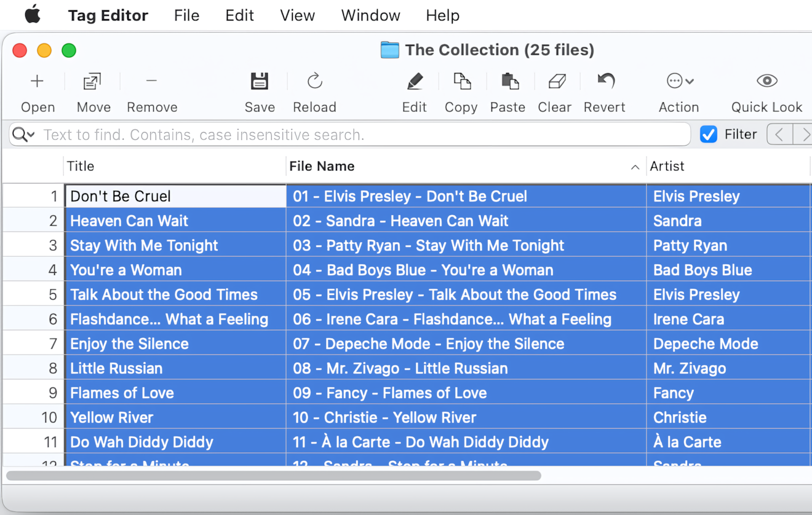
Task: Click the Open plus icon
Action: [x=38, y=81]
